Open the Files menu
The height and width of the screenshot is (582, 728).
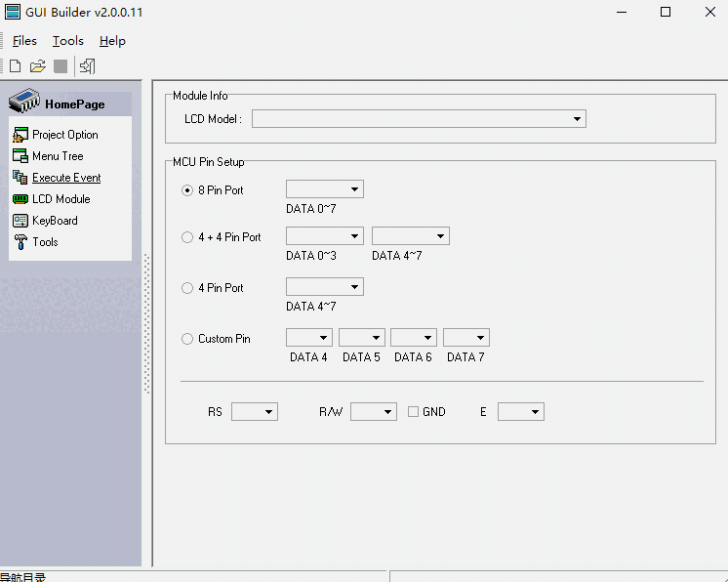(24, 41)
